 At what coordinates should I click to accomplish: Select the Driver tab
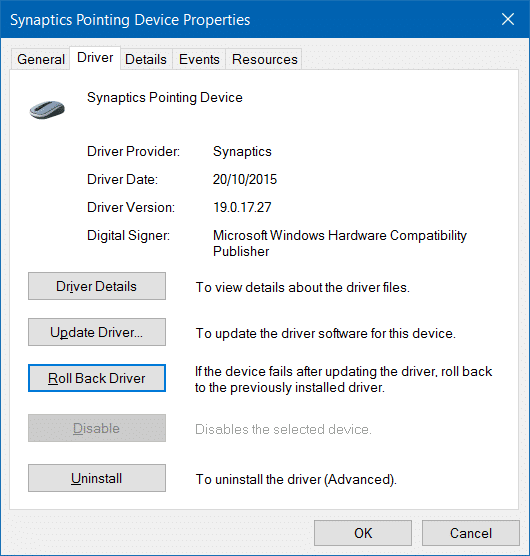pos(95,58)
